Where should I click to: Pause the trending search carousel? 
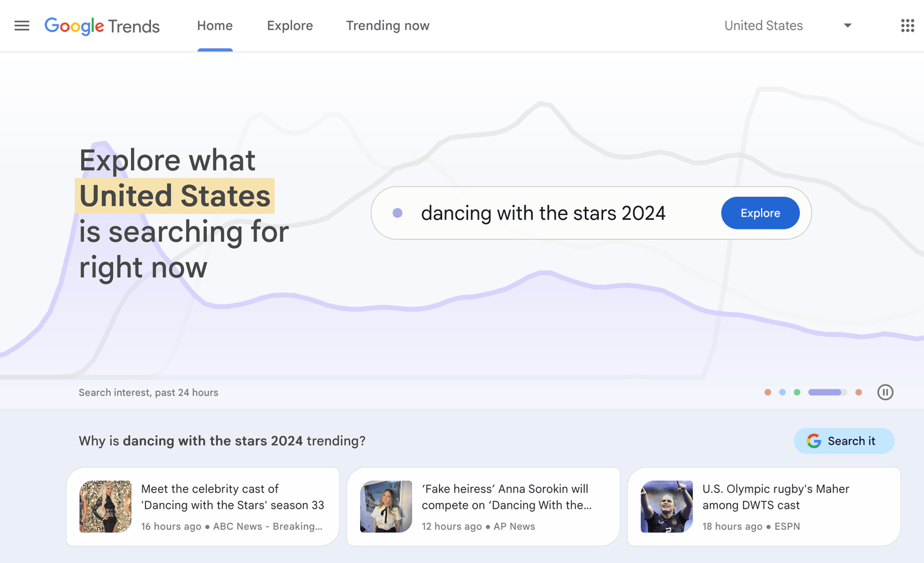click(x=885, y=392)
